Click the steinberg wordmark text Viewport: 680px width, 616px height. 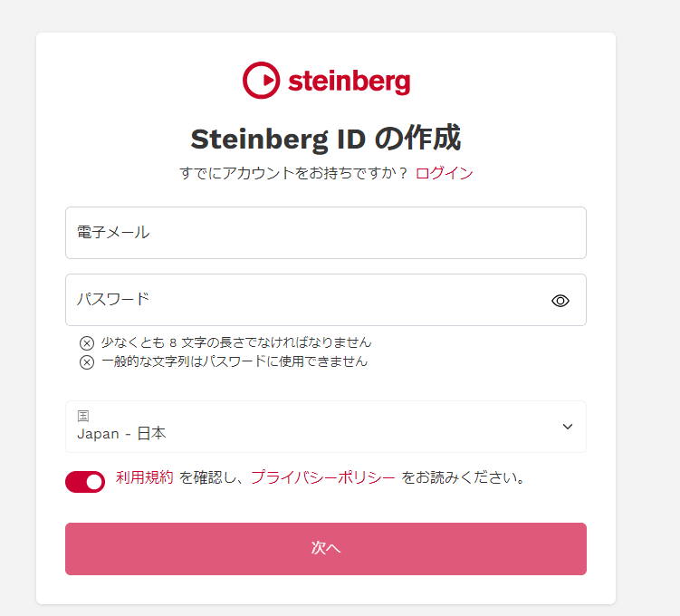click(x=350, y=82)
